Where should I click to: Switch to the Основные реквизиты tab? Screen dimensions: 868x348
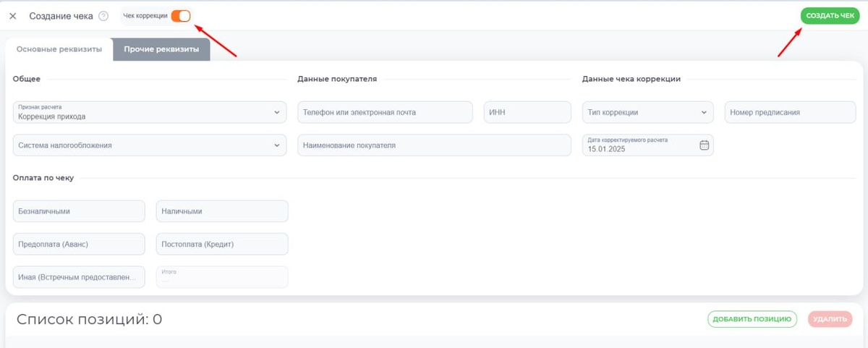tap(59, 49)
